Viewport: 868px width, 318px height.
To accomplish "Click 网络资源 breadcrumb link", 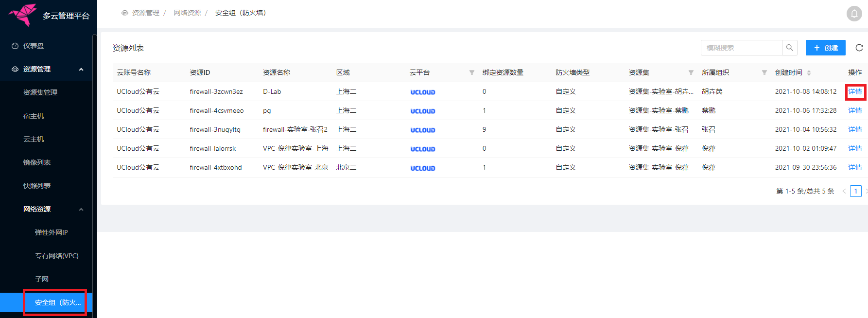I will (x=188, y=13).
